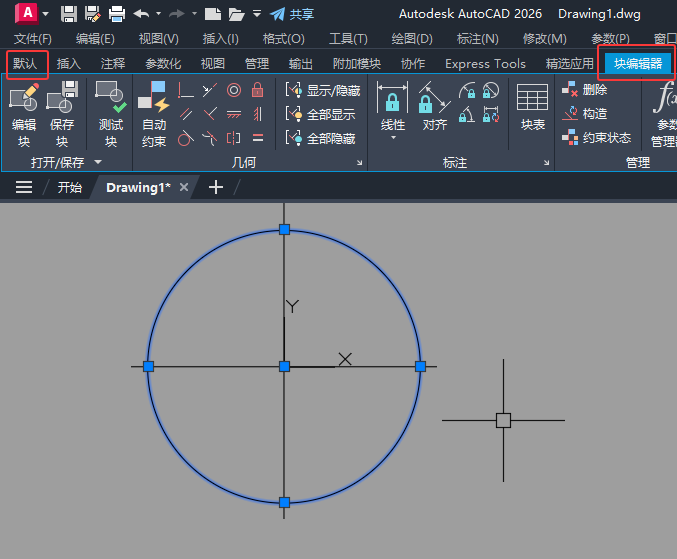This screenshot has width=677, height=559.
Task: Click the Save icon in quick access toolbar
Action: [x=69, y=14]
